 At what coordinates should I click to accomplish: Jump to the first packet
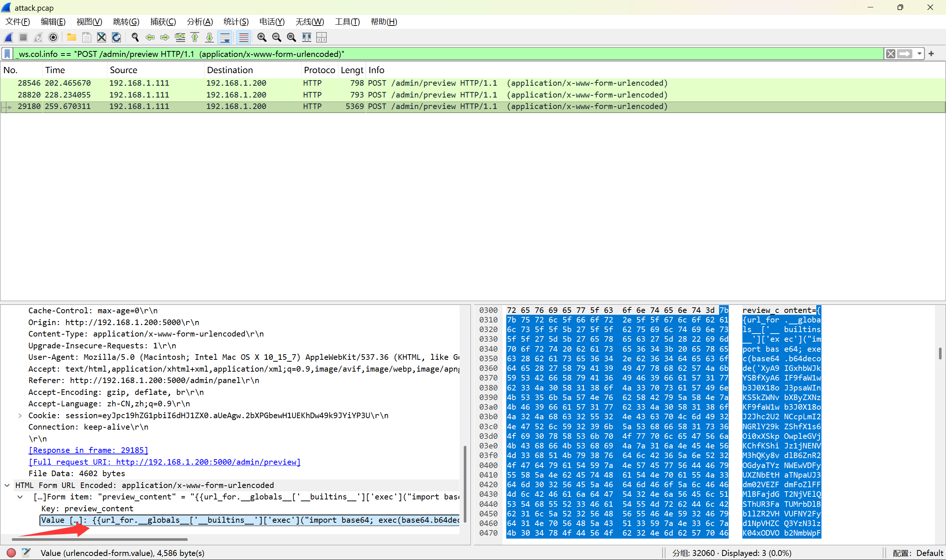(x=195, y=37)
